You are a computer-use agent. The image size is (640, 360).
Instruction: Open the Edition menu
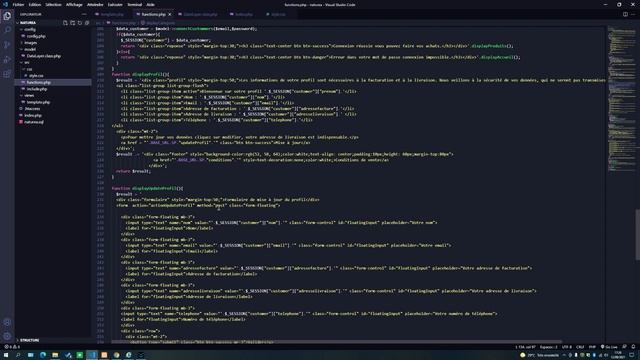tap(35, 4)
